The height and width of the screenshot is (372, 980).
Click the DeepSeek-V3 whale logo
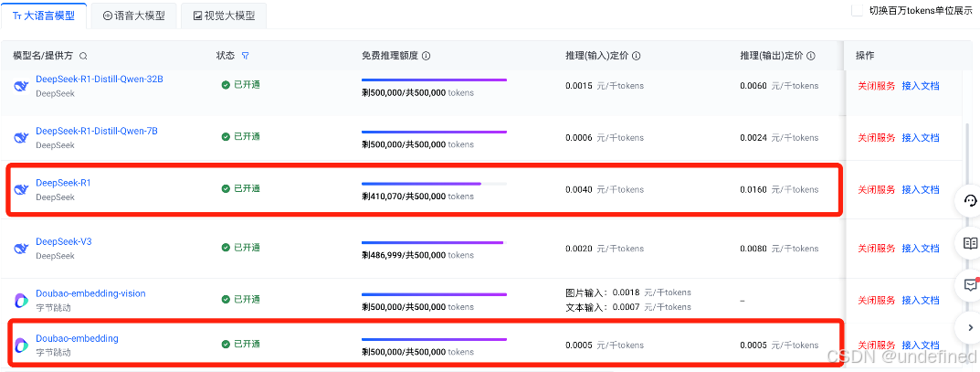[21, 249]
